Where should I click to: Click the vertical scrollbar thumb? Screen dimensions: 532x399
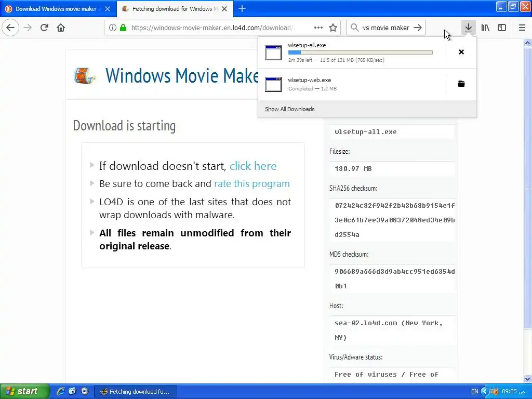[527, 188]
